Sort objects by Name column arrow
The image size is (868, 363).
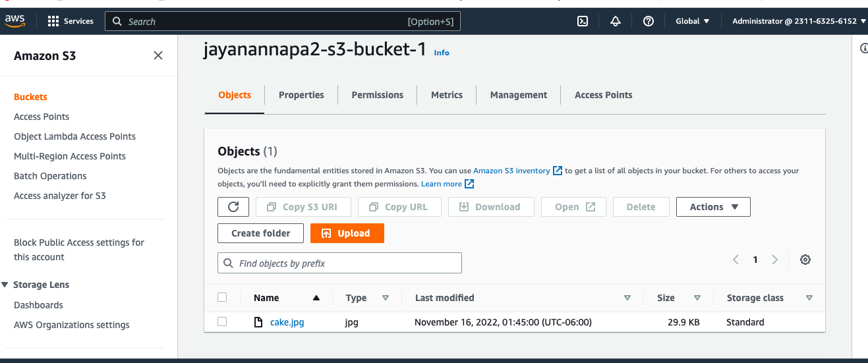coord(316,298)
